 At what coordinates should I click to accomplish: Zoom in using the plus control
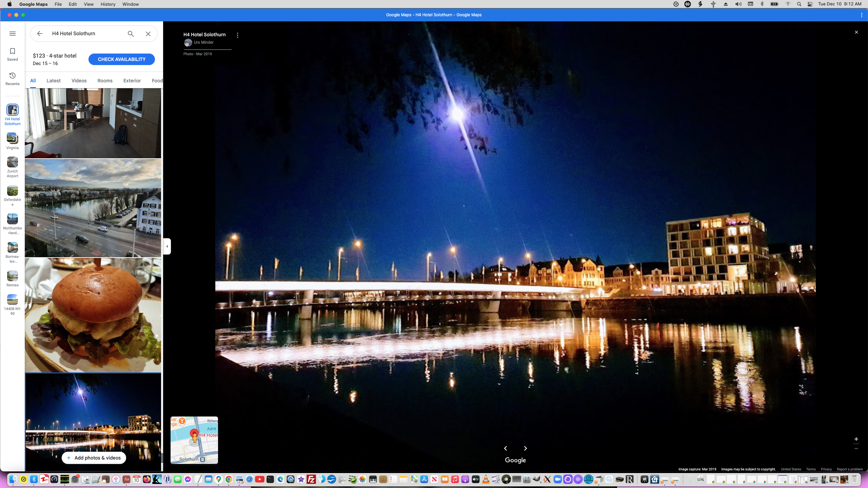click(857, 439)
